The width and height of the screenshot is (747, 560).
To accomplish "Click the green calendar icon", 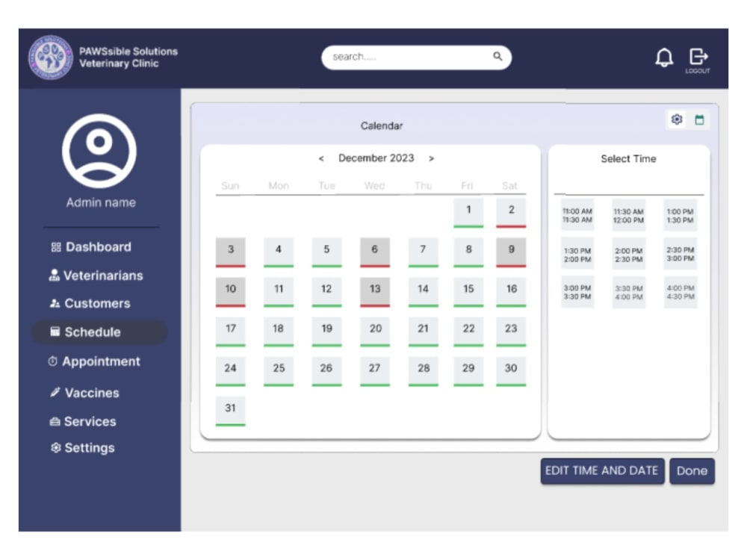I will [x=699, y=119].
